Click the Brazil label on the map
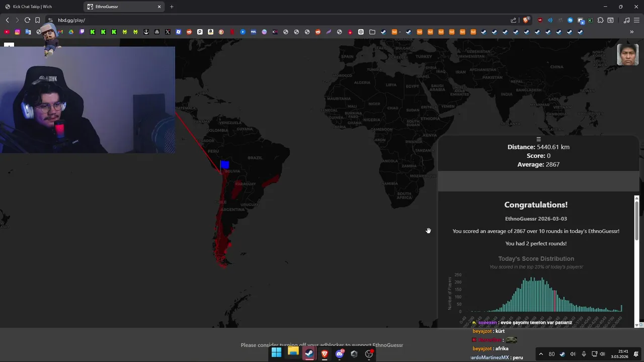 (255, 158)
